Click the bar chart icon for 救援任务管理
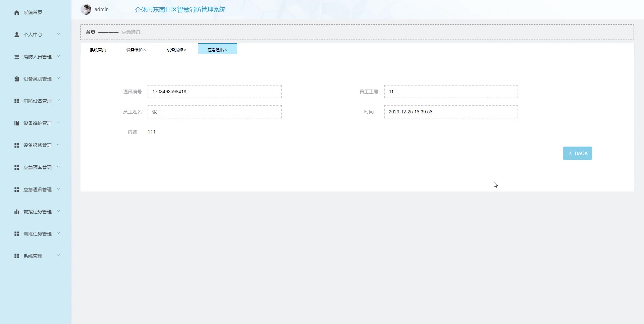This screenshot has width=644, height=324. point(17,212)
